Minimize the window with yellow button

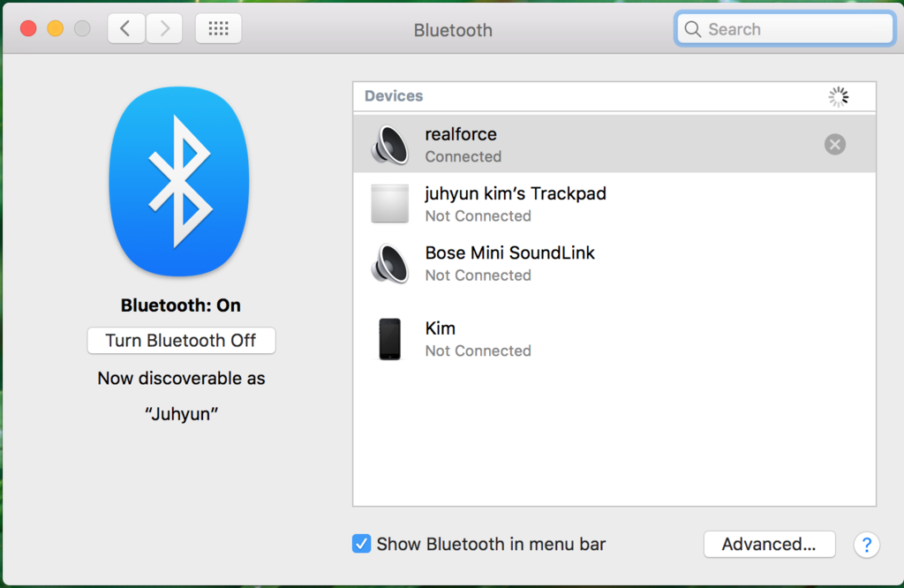pos(56,28)
